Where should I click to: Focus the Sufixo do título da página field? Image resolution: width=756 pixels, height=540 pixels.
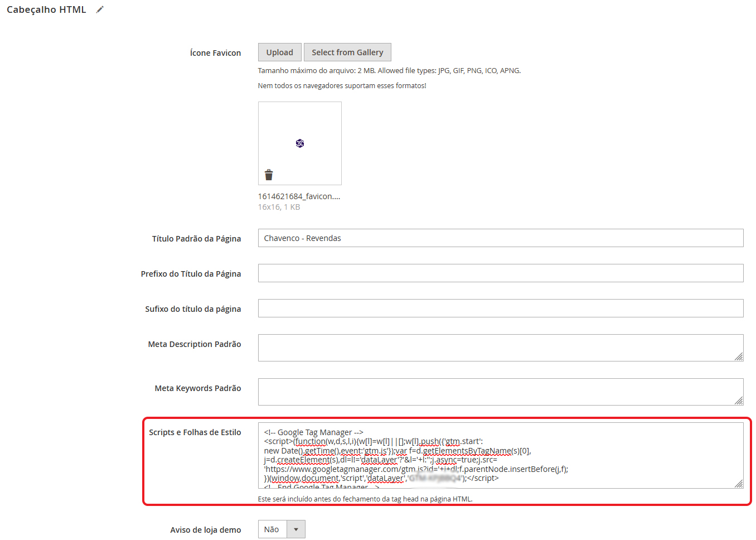pos(501,308)
